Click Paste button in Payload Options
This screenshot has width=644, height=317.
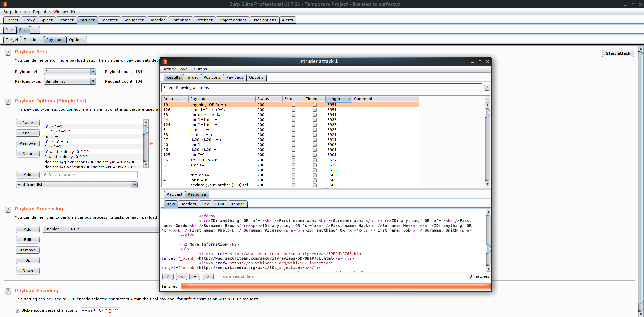point(28,123)
